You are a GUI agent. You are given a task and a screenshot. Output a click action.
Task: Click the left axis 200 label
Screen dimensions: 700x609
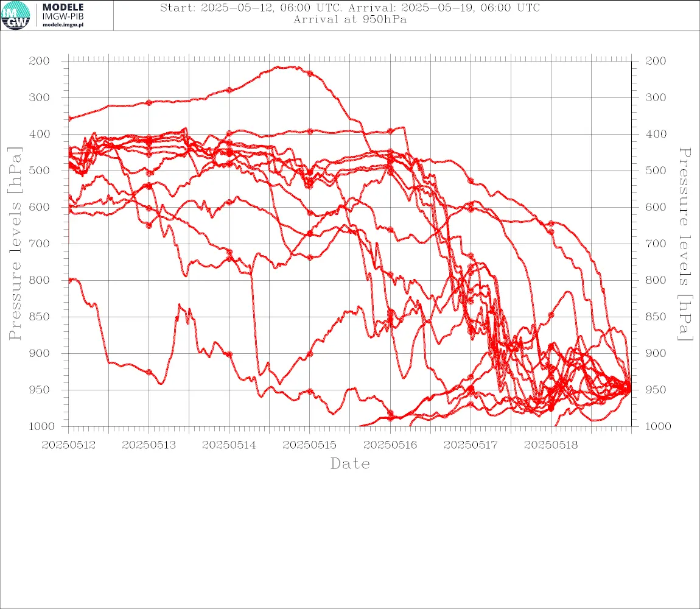(x=40, y=61)
